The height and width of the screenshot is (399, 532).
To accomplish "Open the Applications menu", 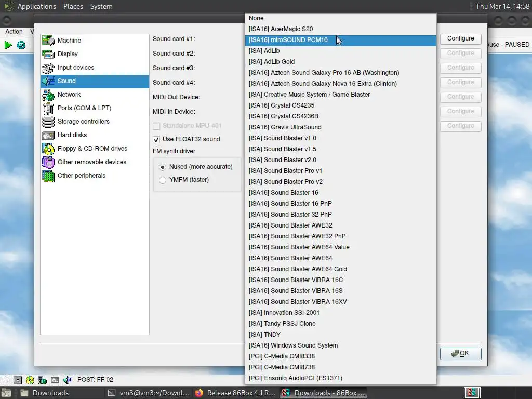I will click(37, 6).
